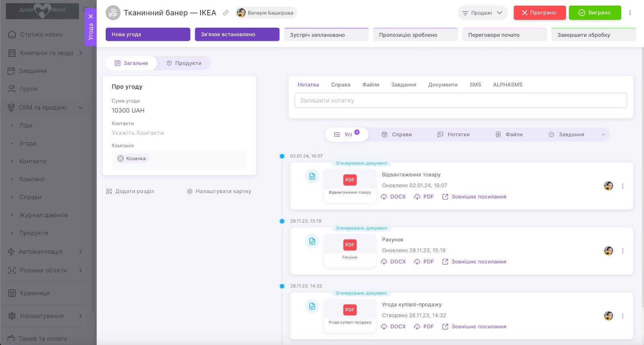Open the three-dot menu at top right
This screenshot has width=644, height=345.
point(630,13)
